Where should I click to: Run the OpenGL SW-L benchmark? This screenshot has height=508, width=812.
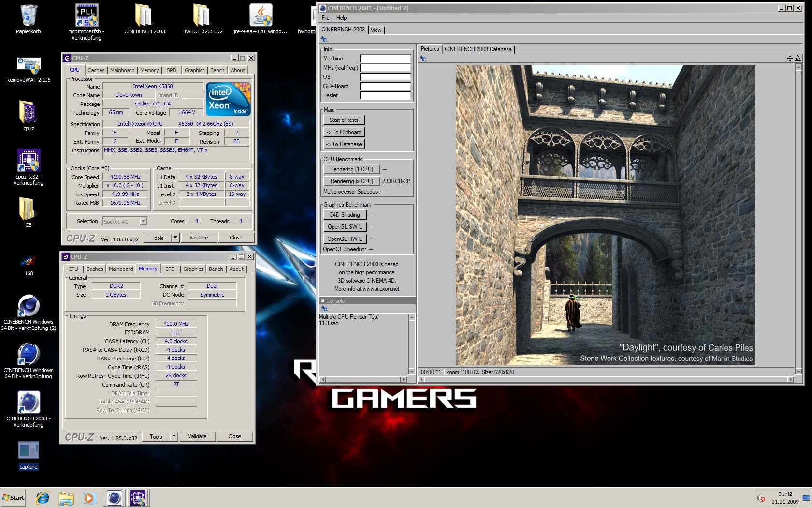coord(345,227)
